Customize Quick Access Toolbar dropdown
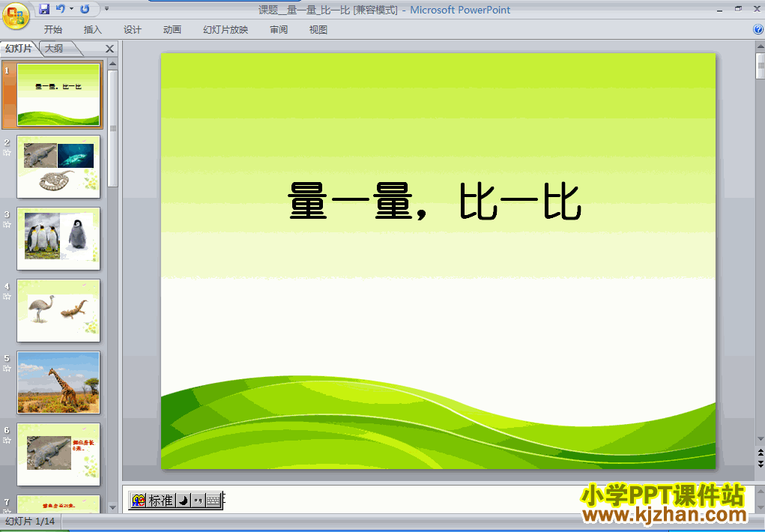765x532 pixels. click(x=106, y=9)
